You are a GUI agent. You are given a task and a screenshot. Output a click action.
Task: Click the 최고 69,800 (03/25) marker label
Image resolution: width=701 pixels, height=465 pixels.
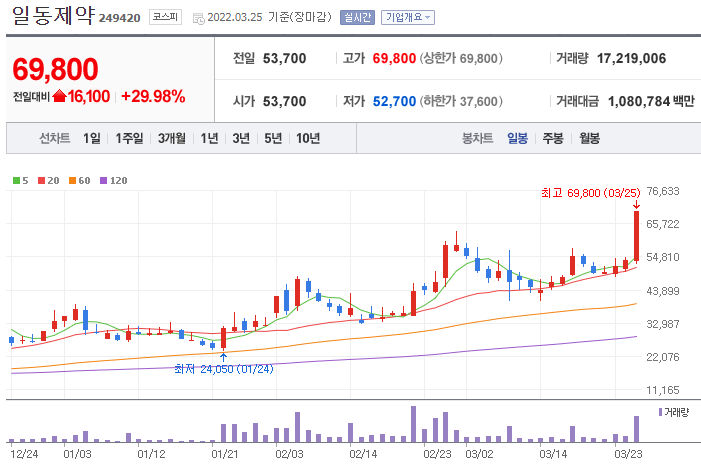coord(590,193)
